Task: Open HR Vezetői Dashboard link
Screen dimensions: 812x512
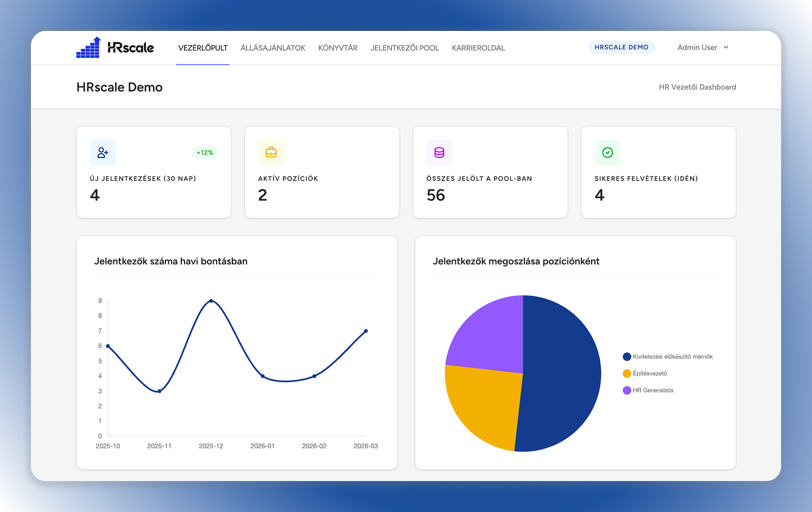Action: pos(697,87)
